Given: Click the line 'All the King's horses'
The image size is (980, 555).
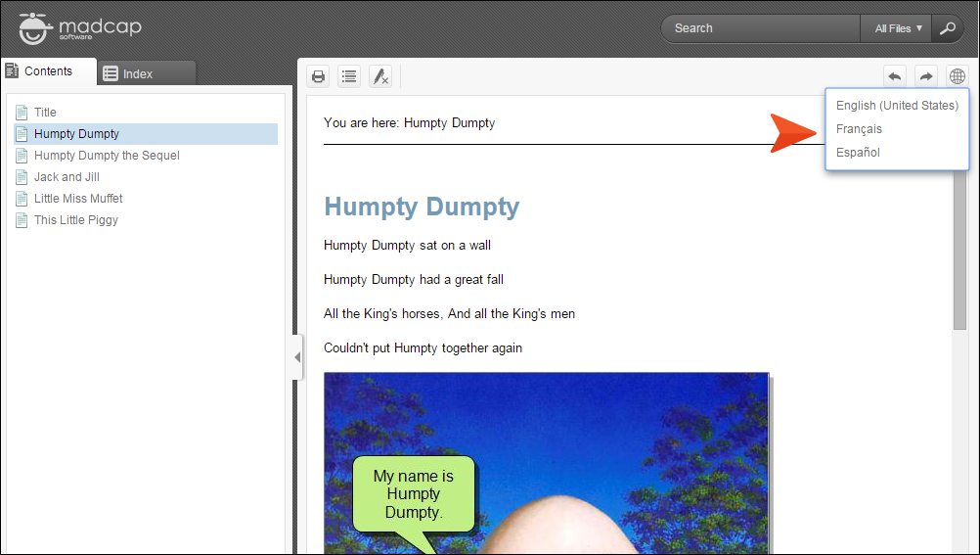Looking at the screenshot, I should click(x=449, y=314).
